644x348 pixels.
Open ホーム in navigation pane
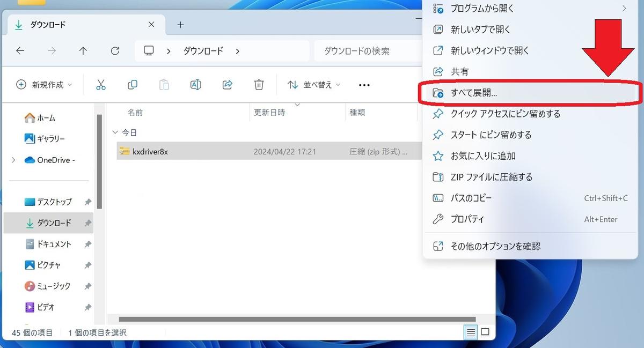[40, 117]
